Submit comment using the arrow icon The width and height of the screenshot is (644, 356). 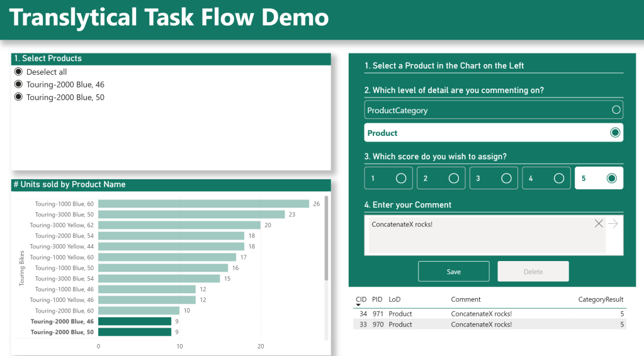tap(614, 224)
